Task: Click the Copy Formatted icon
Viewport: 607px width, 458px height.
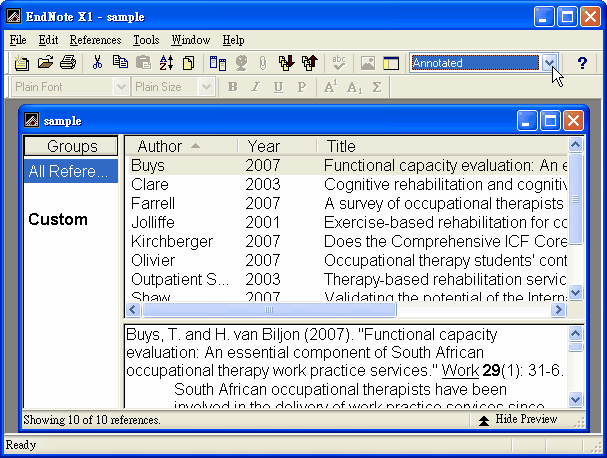Action: click(189, 62)
